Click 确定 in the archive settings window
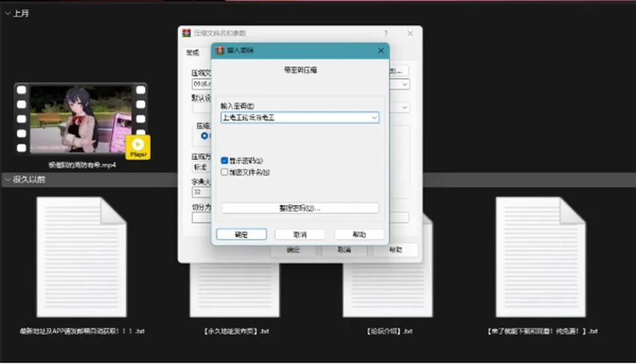The image size is (636, 364). (x=293, y=250)
